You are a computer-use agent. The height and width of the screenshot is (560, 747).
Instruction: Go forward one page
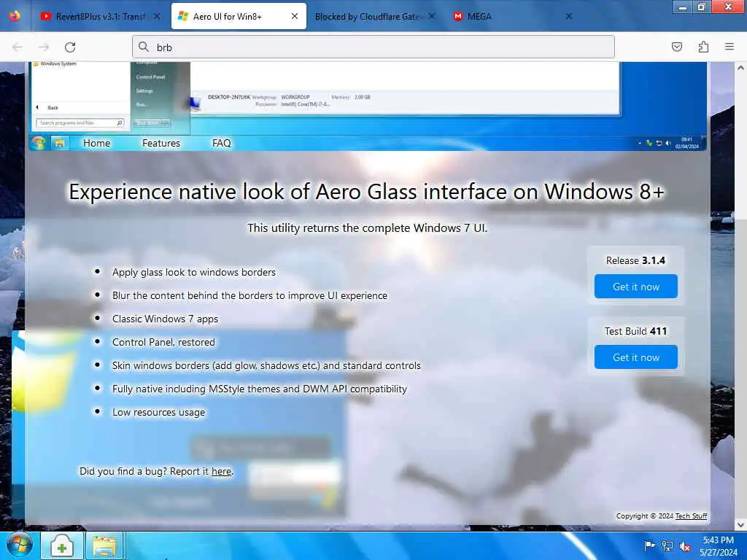tap(44, 47)
